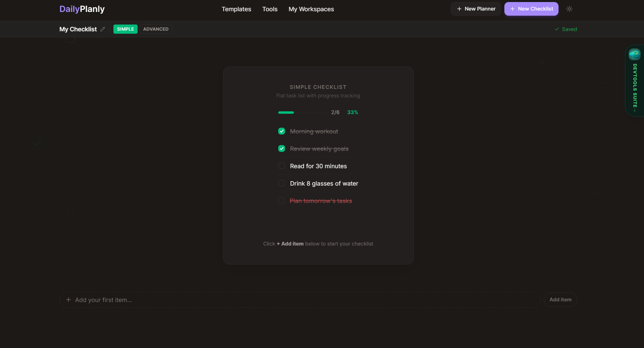Click Drink 8 glasses of water text
This screenshot has height=348, width=644.
(324, 184)
